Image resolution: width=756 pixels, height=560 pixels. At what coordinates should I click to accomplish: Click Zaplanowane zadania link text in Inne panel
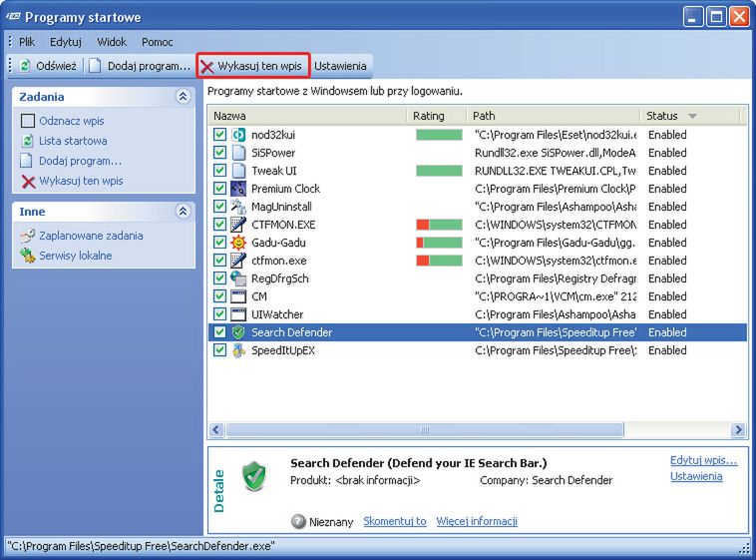click(x=91, y=236)
